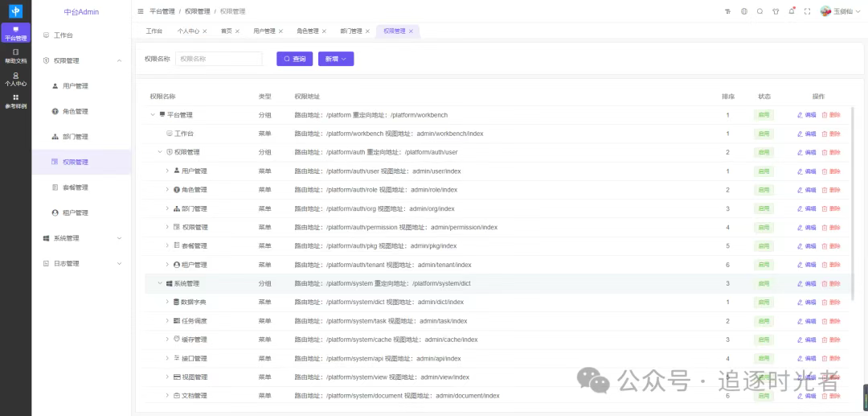Open 帮助文档 in the dark sidebar
This screenshot has height=416, width=868.
[15, 56]
